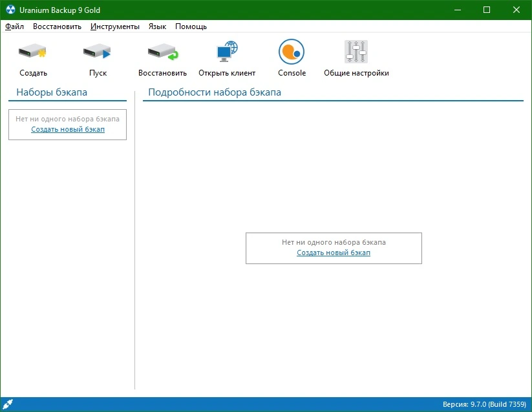The height and width of the screenshot is (412, 532).
Task: Open the Инструменты menu
Action: pos(114,26)
